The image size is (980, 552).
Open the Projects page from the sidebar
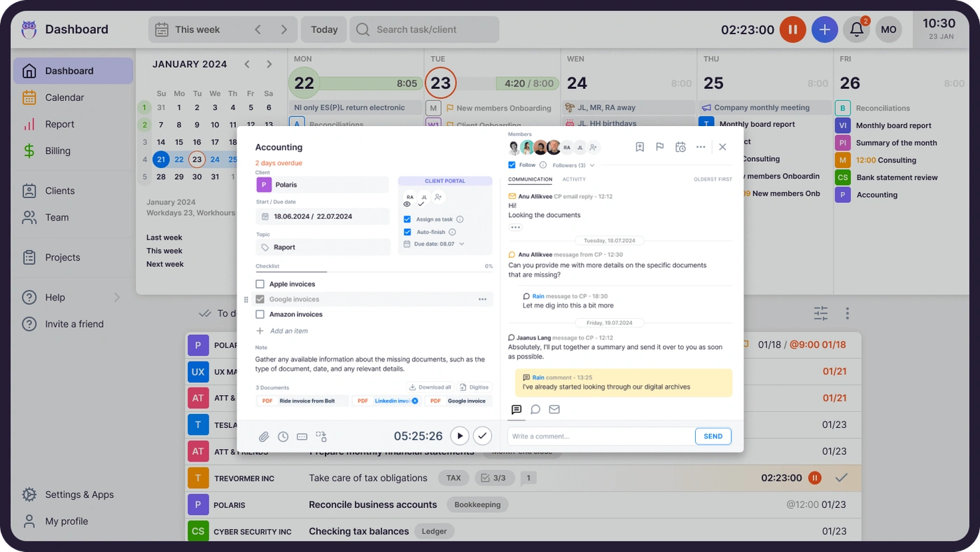tap(64, 257)
